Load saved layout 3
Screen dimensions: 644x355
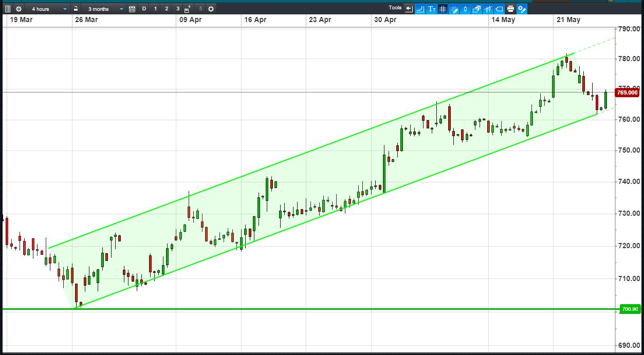click(x=178, y=9)
